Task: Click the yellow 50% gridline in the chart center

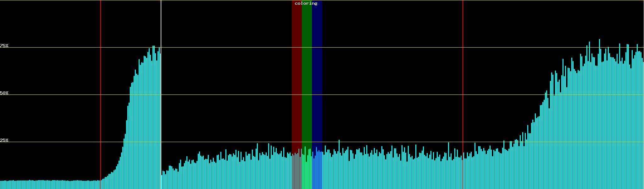Action: pos(377,94)
